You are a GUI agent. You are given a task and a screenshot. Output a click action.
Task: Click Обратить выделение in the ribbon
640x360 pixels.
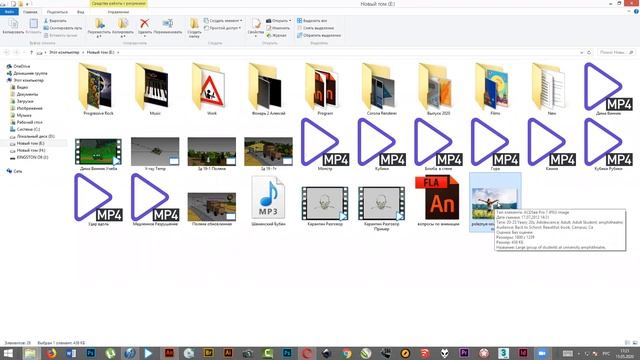point(319,35)
